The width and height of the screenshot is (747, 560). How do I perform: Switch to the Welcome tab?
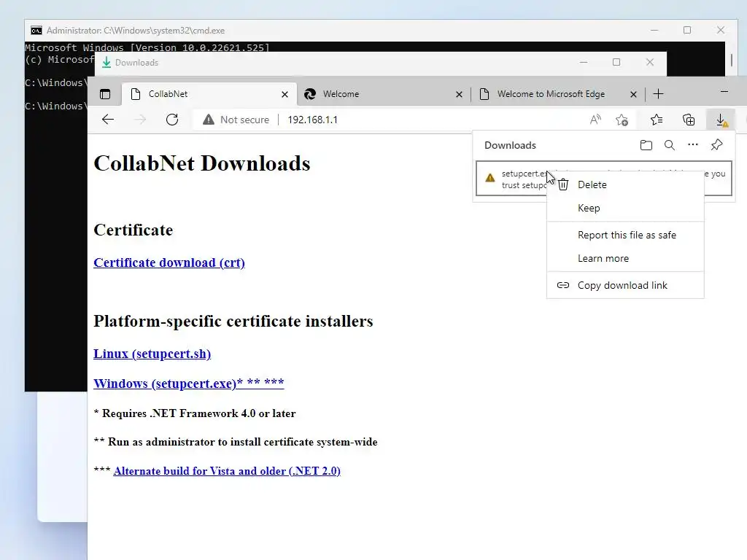click(384, 94)
